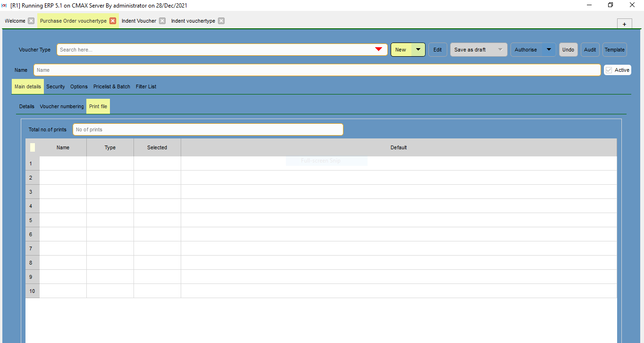644x343 pixels.
Task: Click Default cell in row 6
Action: 399,234
